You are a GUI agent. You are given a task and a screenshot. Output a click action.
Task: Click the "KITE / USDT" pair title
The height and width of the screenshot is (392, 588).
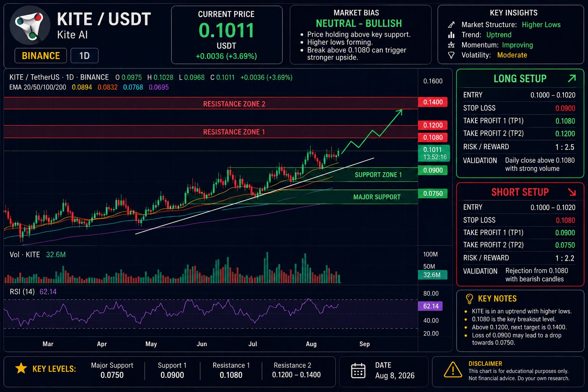tap(104, 19)
